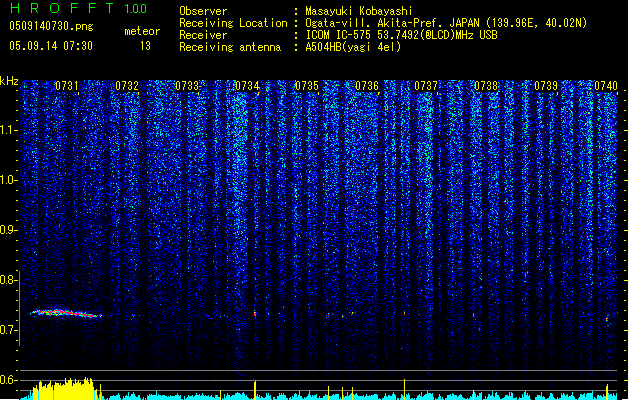Click the 0733 time marker
The height and width of the screenshot is (400, 629).
pyautogui.click(x=187, y=86)
